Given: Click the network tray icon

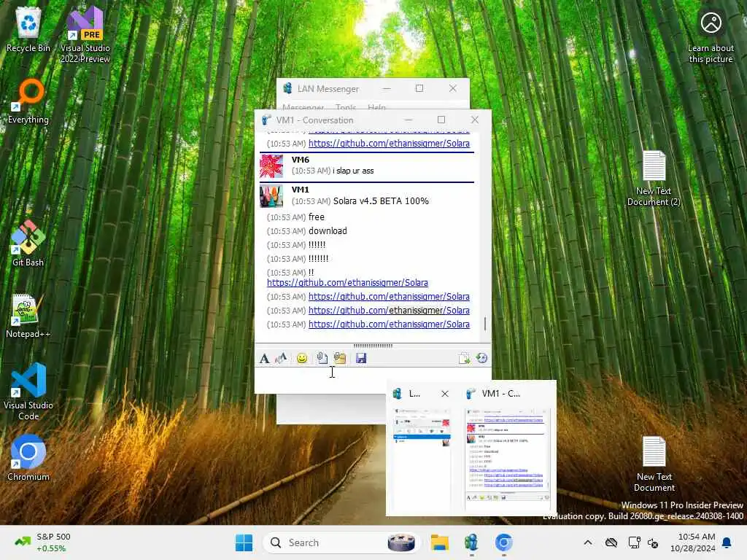Looking at the screenshot, I should click(x=634, y=542).
